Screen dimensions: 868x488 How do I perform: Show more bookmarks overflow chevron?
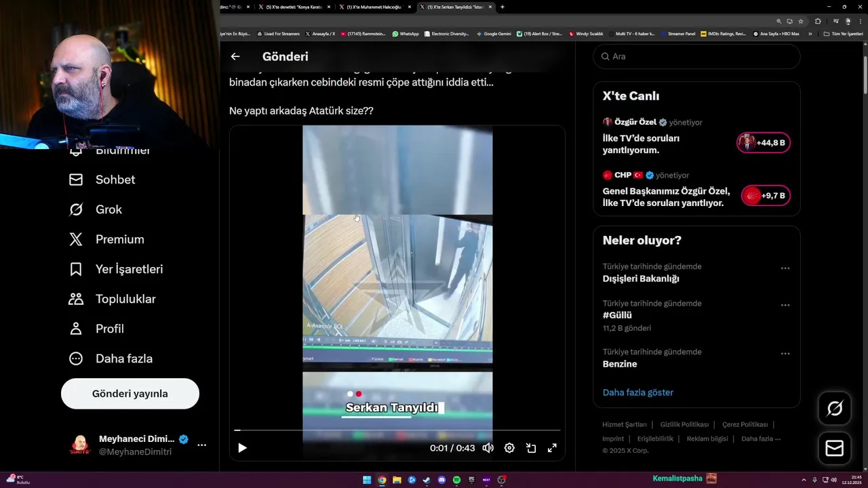[x=810, y=33]
